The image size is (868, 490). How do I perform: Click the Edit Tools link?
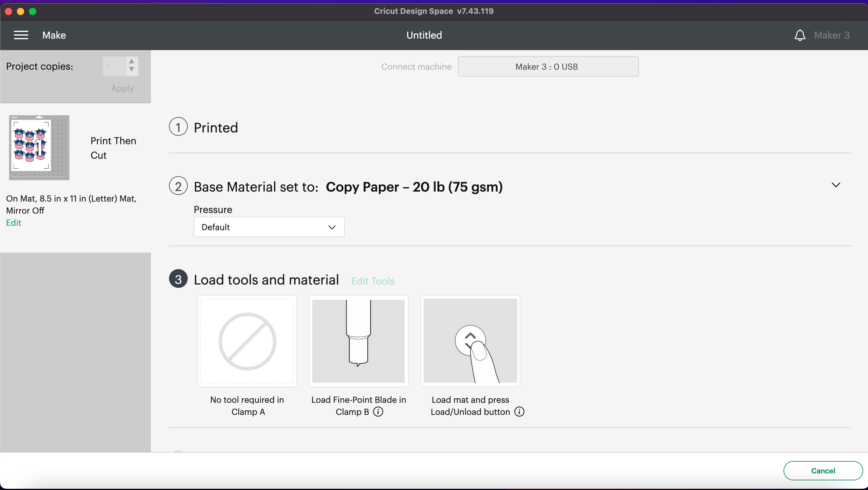coord(373,281)
